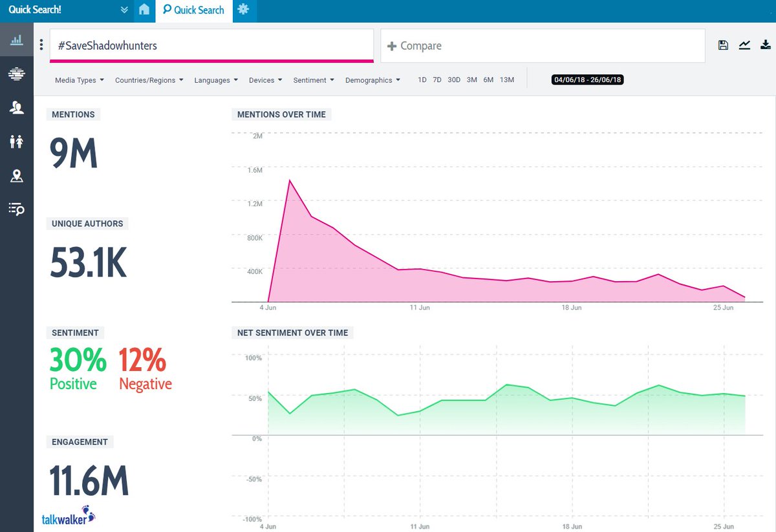Click the 11.6M engagement value

pos(89,481)
